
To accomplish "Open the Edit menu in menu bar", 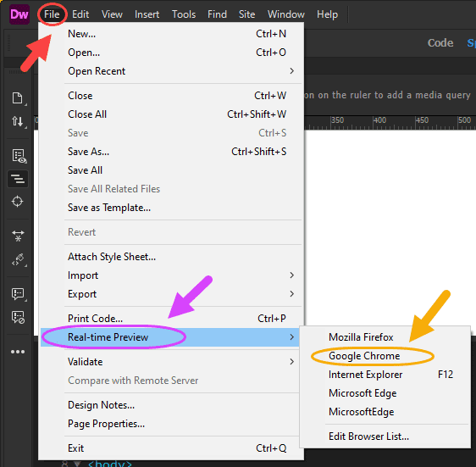I will click(80, 14).
